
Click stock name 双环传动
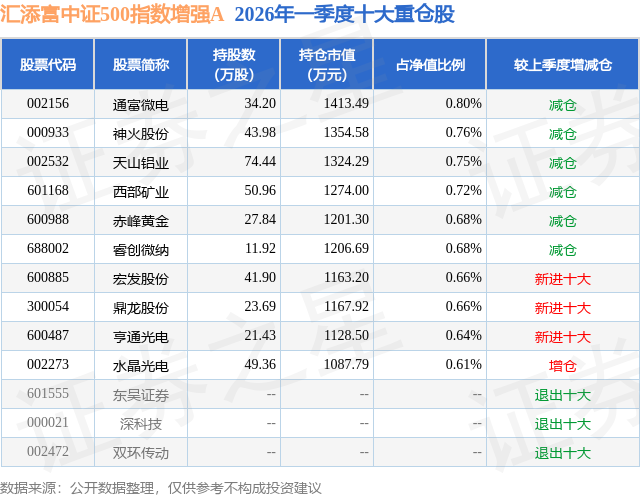[x=141, y=453]
